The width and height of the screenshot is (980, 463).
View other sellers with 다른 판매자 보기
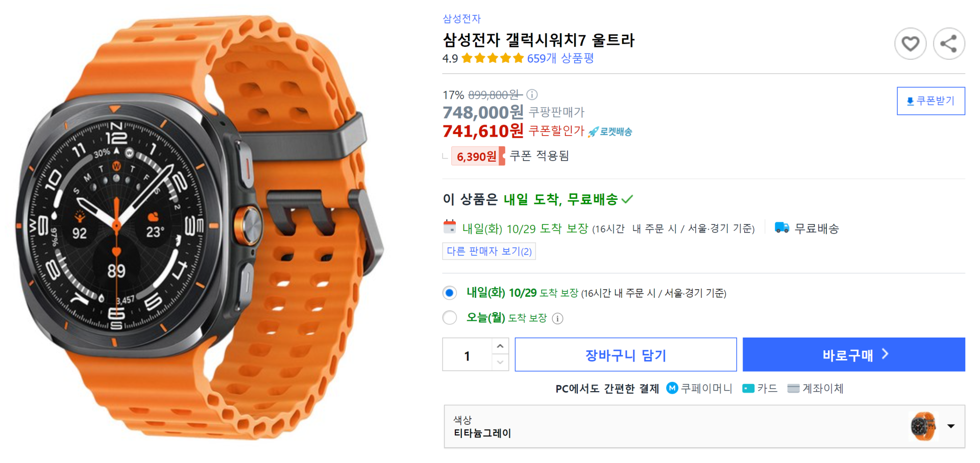[488, 251]
